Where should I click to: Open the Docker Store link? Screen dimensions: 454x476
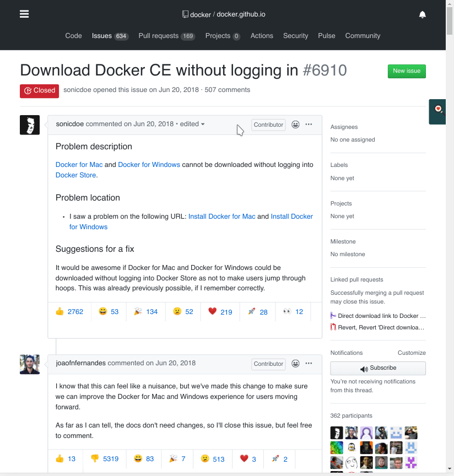[75, 175]
